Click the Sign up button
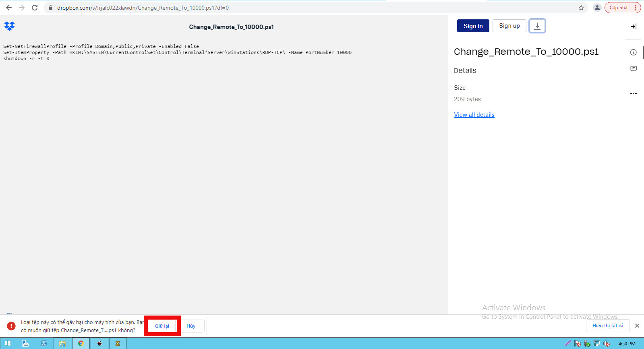 tap(509, 26)
